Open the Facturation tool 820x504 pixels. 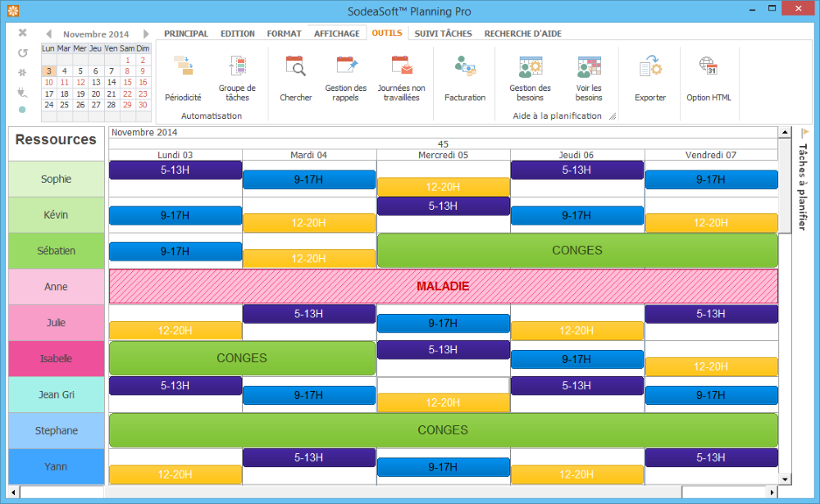tap(465, 79)
